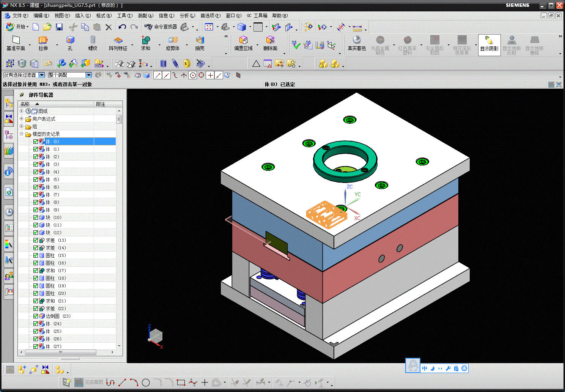Select the 删除面 delete face tool
This screenshot has width=565, height=392.
270,43
